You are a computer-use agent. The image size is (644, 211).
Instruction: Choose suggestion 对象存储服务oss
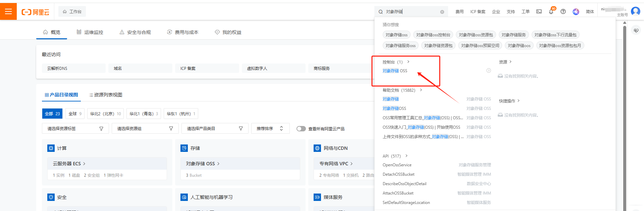tap(400, 46)
